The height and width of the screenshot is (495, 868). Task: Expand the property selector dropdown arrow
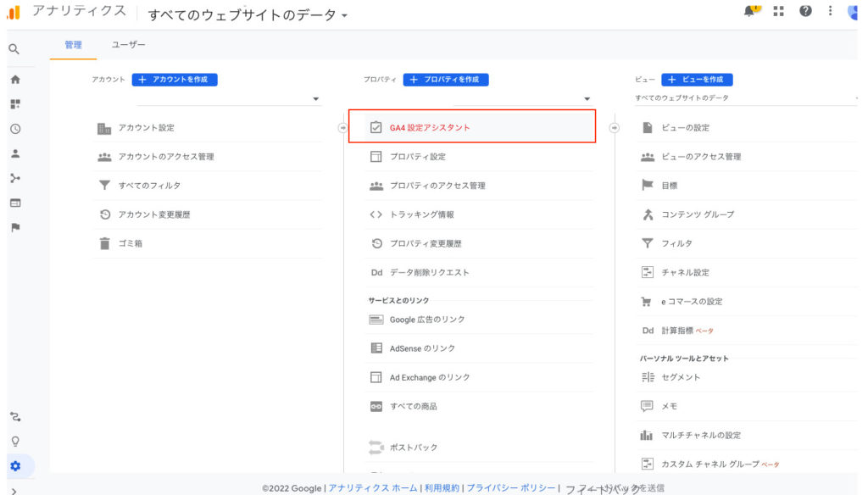(x=587, y=99)
